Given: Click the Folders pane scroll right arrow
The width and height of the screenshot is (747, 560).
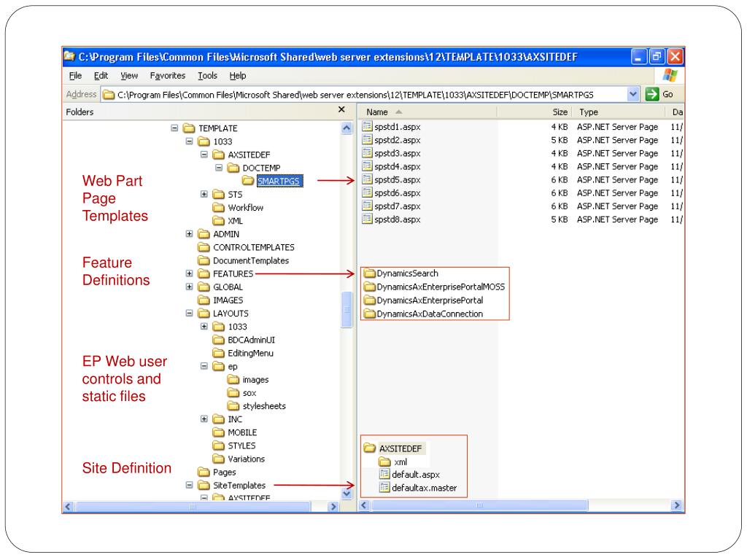Looking at the screenshot, I should 333,507.
